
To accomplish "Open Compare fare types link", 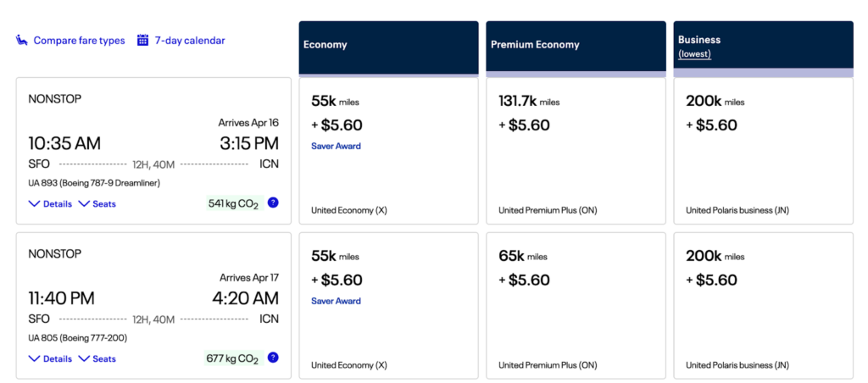I will coord(79,41).
